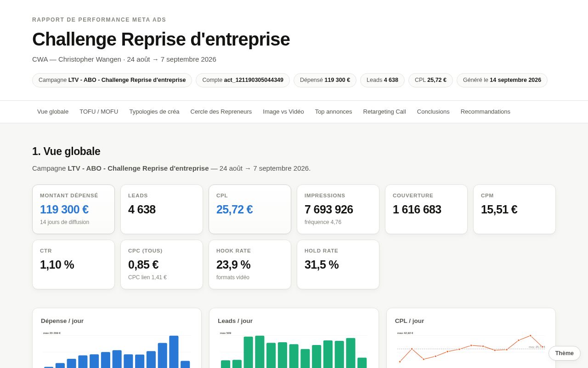
Task: Navigate to Image vs Vidéo section
Action: pyautogui.click(x=283, y=112)
